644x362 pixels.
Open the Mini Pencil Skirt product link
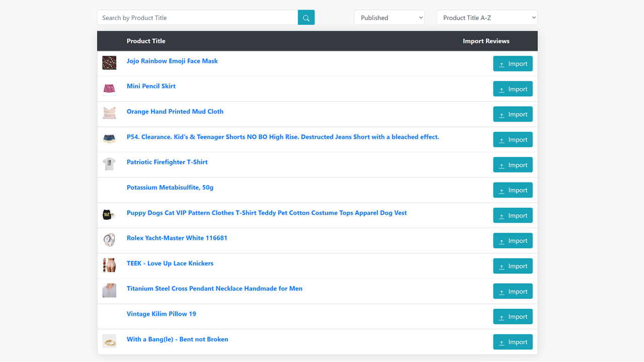[x=151, y=86]
